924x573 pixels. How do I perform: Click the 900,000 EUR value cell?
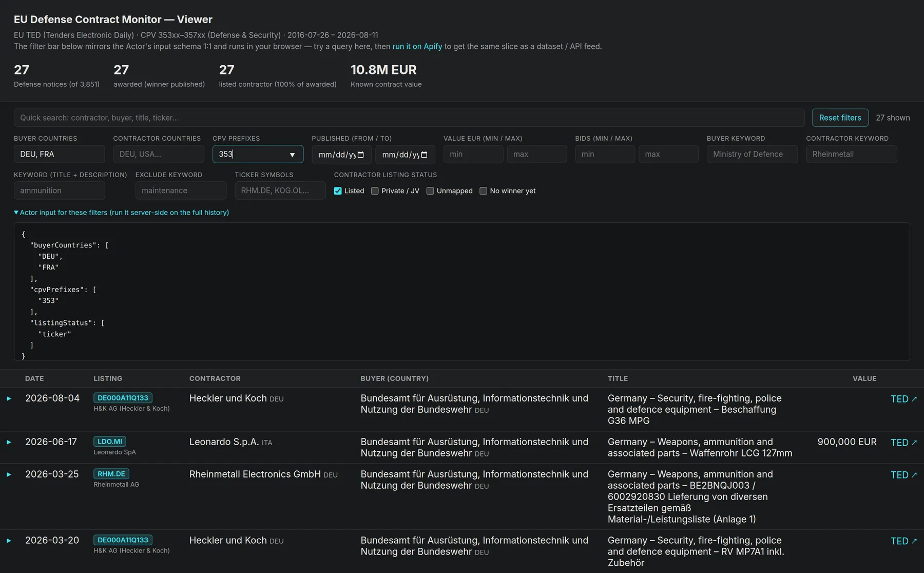click(847, 442)
